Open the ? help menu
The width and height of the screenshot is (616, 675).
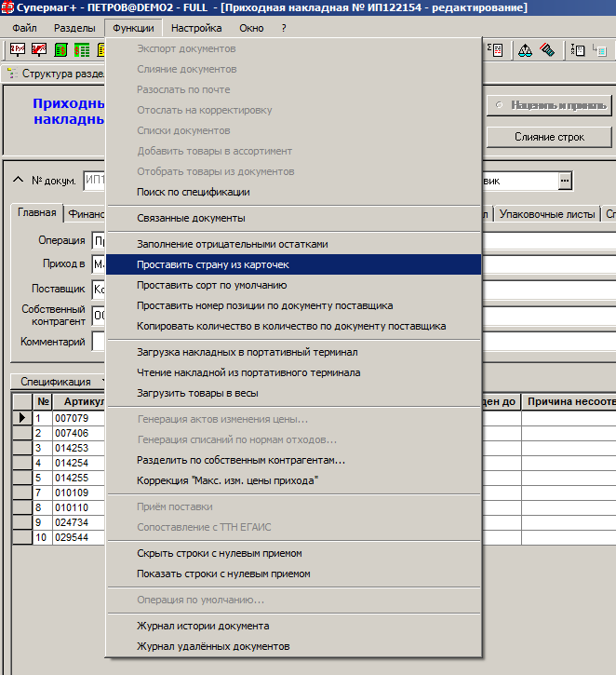click(x=284, y=28)
